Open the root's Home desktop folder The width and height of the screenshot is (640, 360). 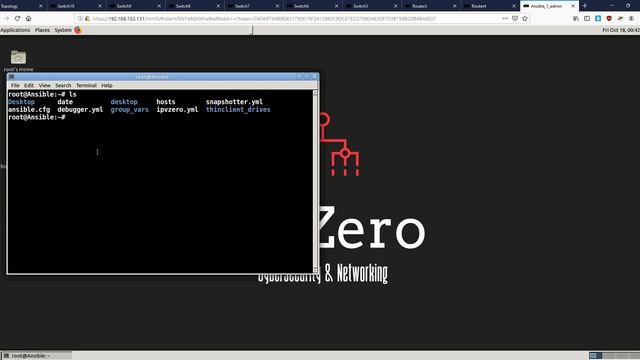click(x=18, y=60)
